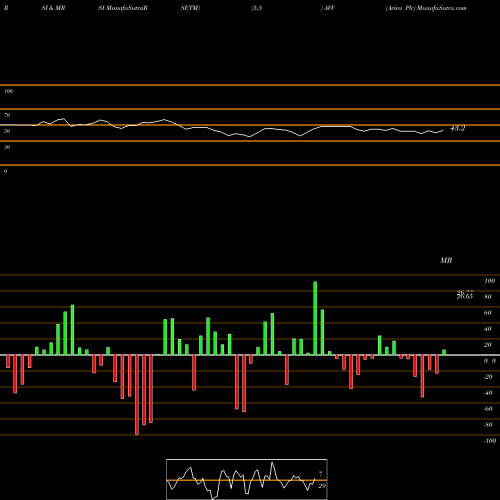Click the 'SI & MR' header text
This screenshot has height=500, width=500.
[x=53, y=8]
